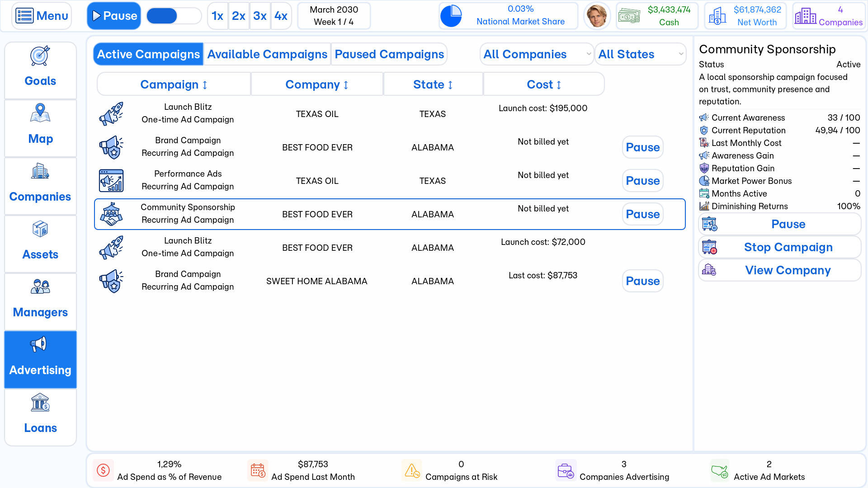This screenshot has width=868, height=488.
Task: Open the main Menu
Action: point(42,16)
